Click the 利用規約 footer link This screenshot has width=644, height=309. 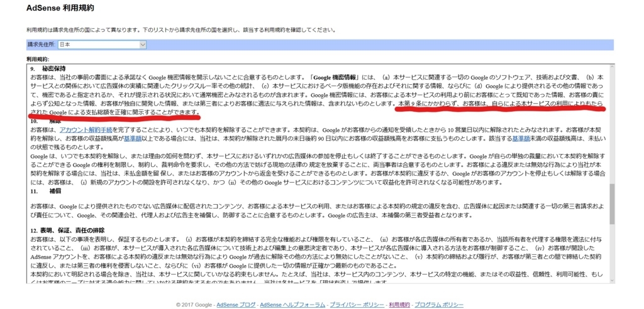(399, 305)
